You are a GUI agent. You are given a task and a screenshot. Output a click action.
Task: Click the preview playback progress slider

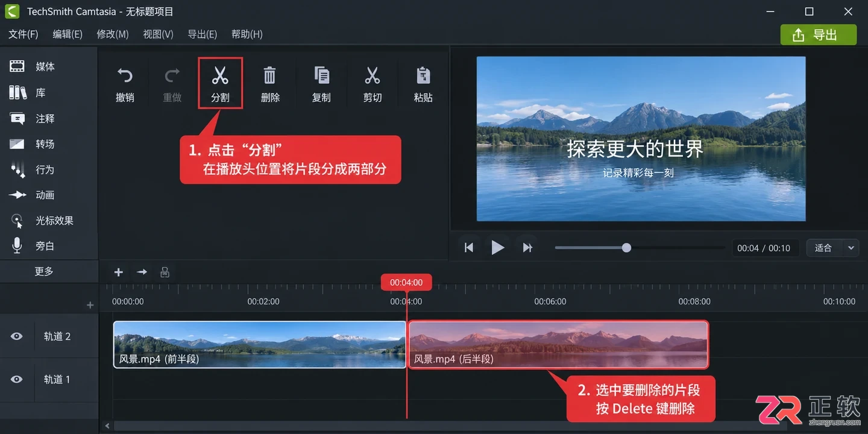point(640,248)
